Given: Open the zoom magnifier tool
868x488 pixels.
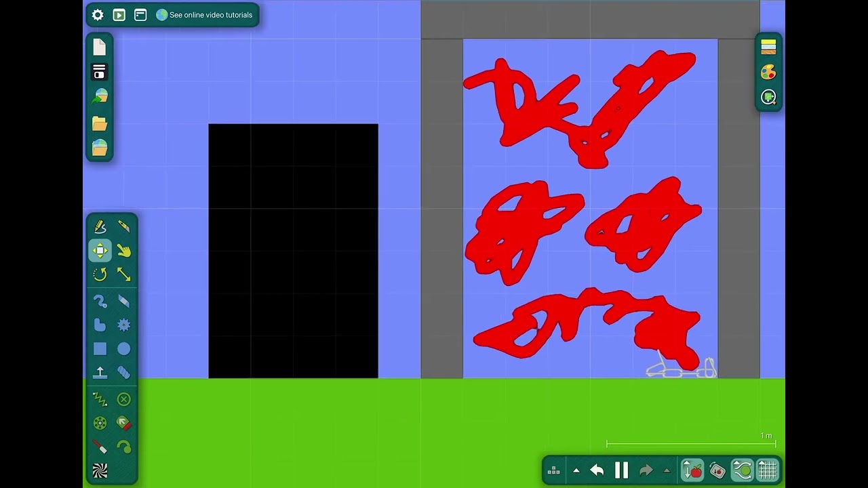Looking at the screenshot, I should (x=768, y=97).
